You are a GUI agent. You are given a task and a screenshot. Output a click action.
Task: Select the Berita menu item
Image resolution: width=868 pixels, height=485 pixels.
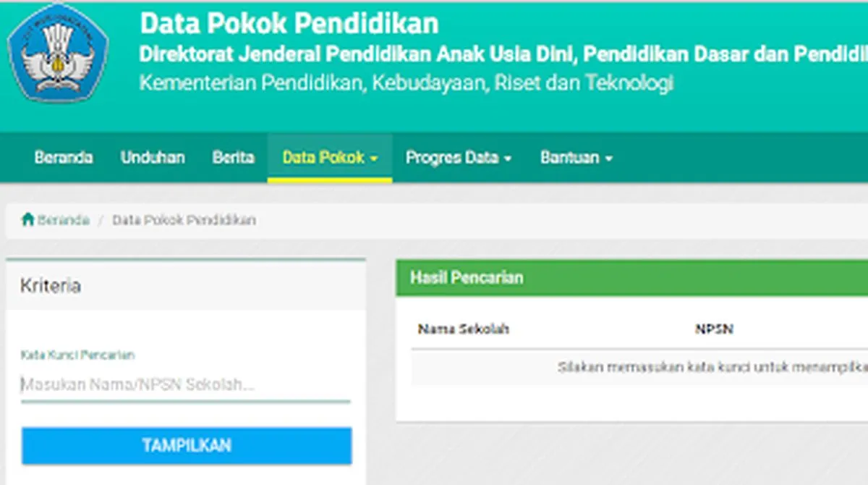233,157
